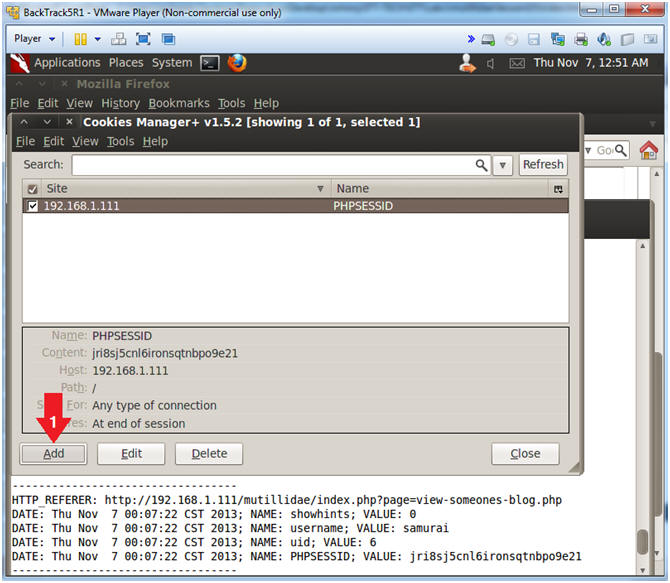670x583 pixels.
Task: Click the Delete button
Action: (x=209, y=453)
